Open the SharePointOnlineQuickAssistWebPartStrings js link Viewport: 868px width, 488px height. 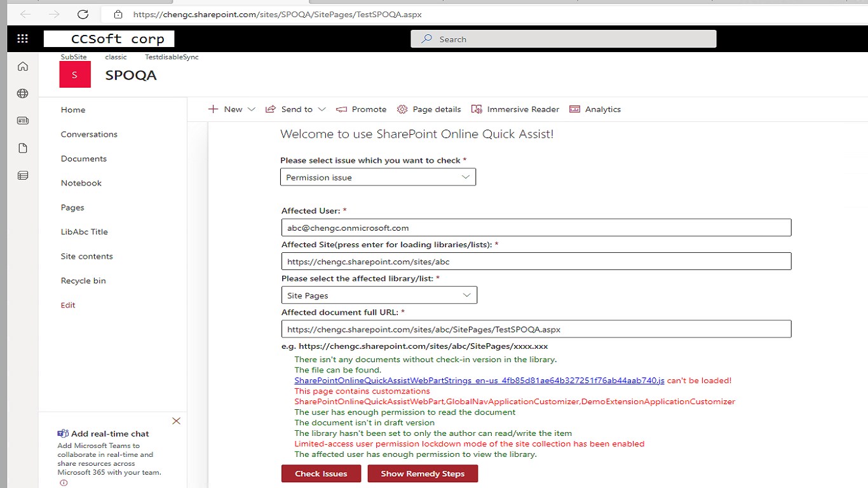tap(479, 381)
